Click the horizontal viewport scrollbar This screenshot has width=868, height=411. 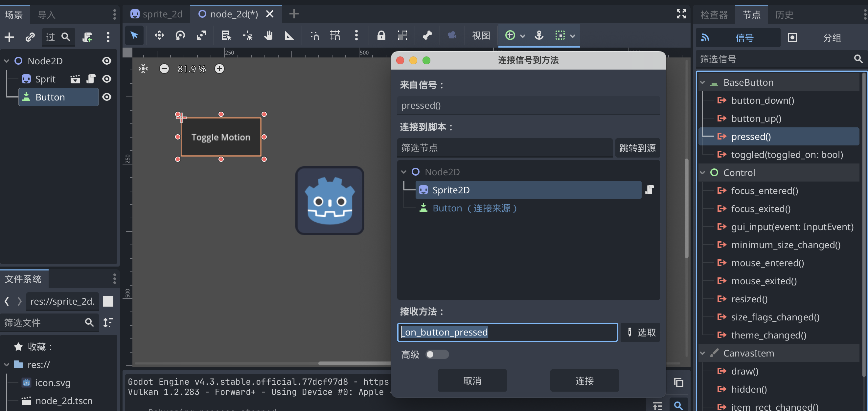(354, 363)
